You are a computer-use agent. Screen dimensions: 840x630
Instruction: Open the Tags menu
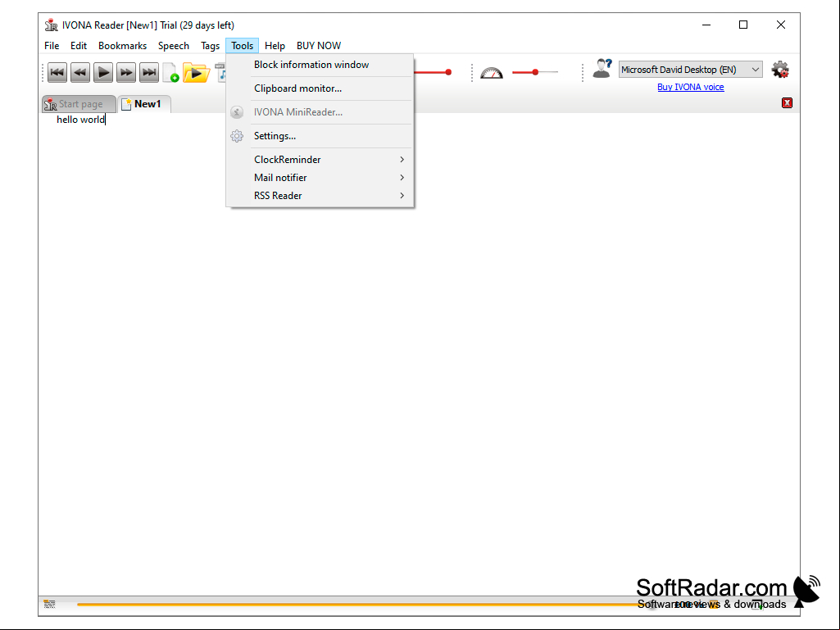[210, 46]
